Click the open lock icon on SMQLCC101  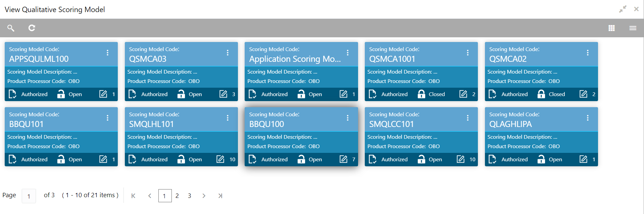click(421, 159)
